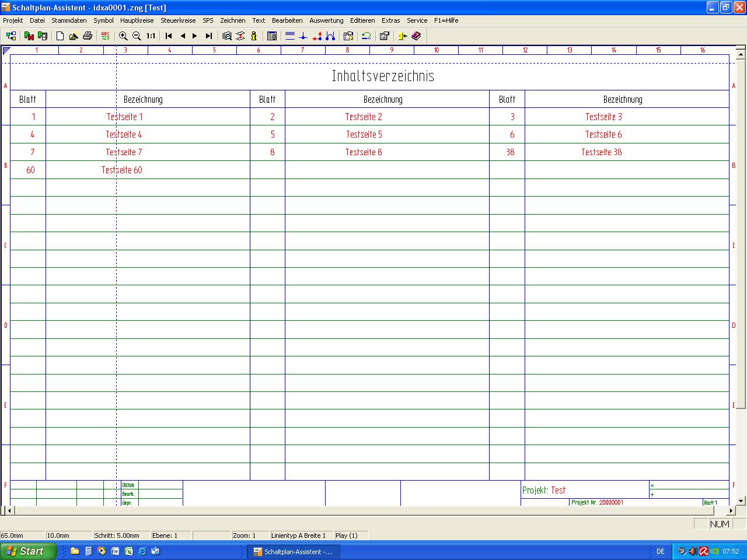Click the table sheet toolbar icon
The width and height of the screenshot is (747, 560).
(x=271, y=36)
